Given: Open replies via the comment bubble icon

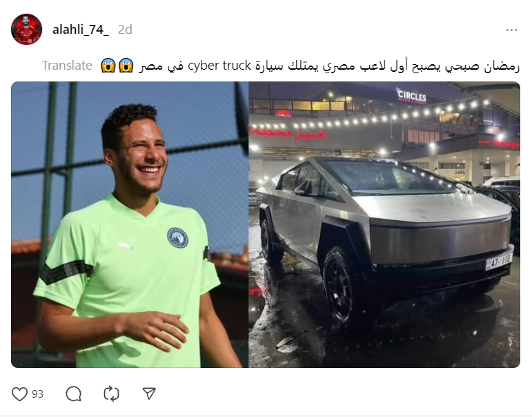Looking at the screenshot, I should (73, 394).
